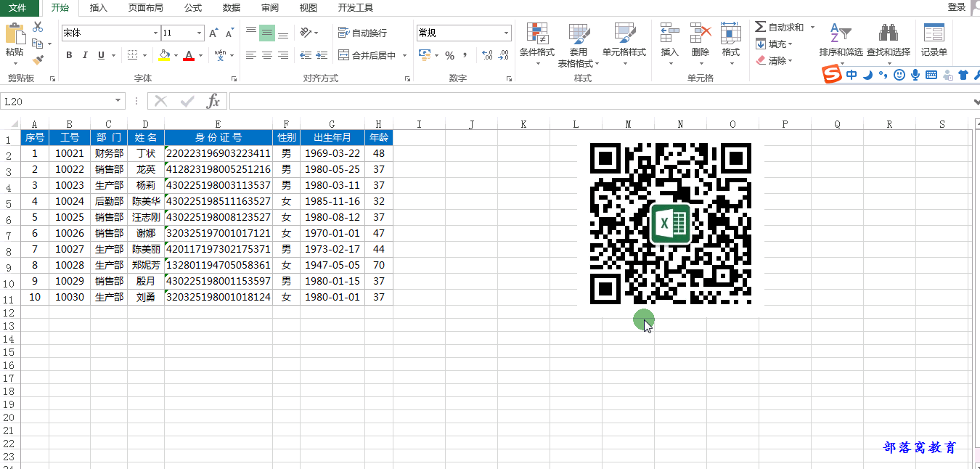Screen dimensions: 980x469
Task: Toggle Italic formatting
Action: (85, 55)
